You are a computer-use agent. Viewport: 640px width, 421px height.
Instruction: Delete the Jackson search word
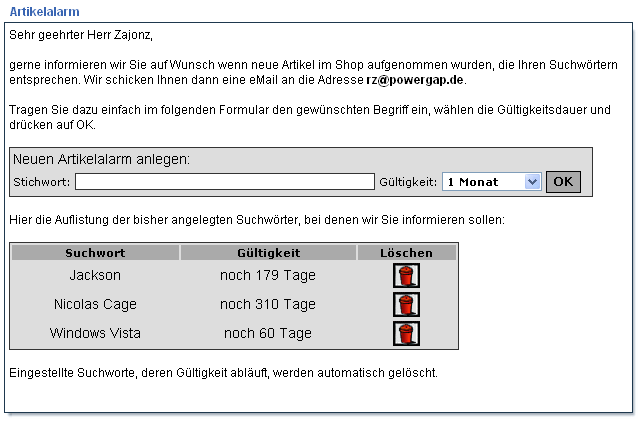point(406,276)
